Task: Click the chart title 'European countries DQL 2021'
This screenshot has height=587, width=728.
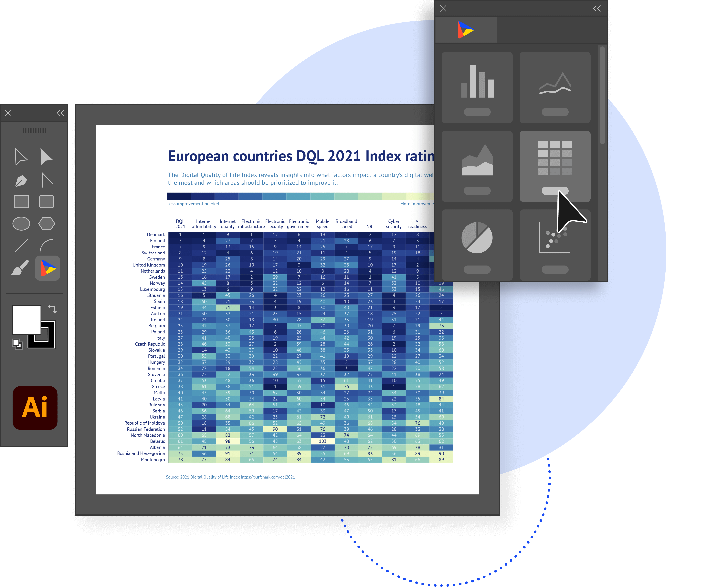Action: (x=301, y=156)
